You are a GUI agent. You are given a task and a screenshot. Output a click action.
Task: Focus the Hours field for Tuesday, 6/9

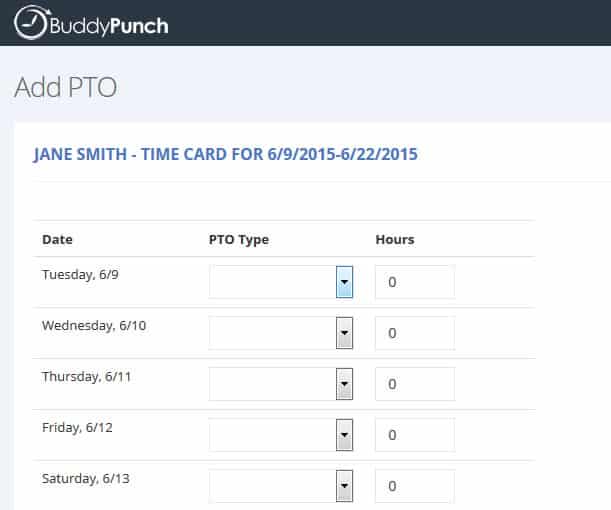[415, 282]
